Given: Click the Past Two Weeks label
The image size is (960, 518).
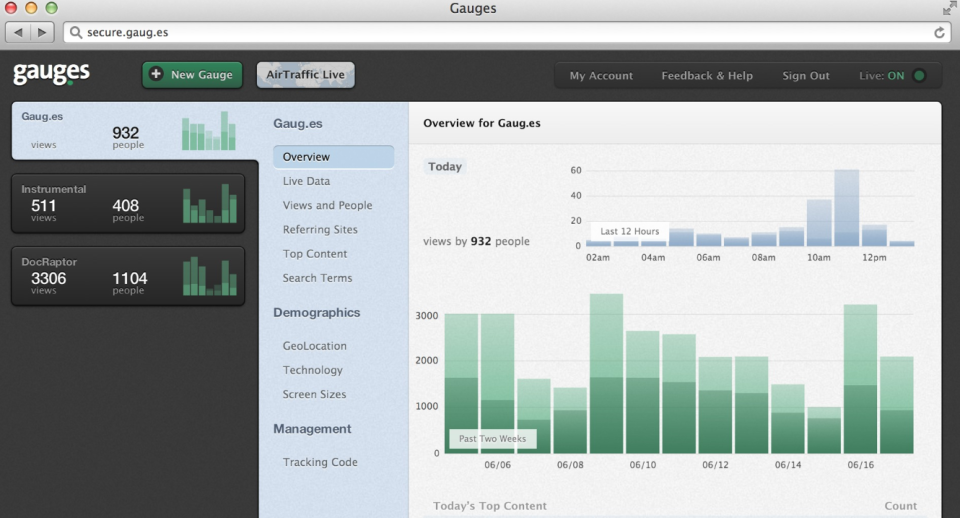Looking at the screenshot, I should [x=492, y=439].
